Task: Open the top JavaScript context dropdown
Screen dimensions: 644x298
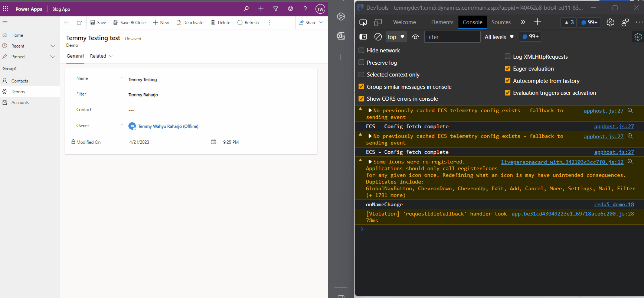Action: click(396, 37)
